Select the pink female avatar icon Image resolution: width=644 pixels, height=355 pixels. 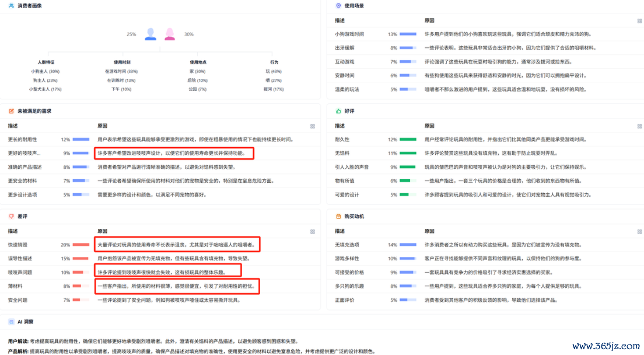(170, 34)
